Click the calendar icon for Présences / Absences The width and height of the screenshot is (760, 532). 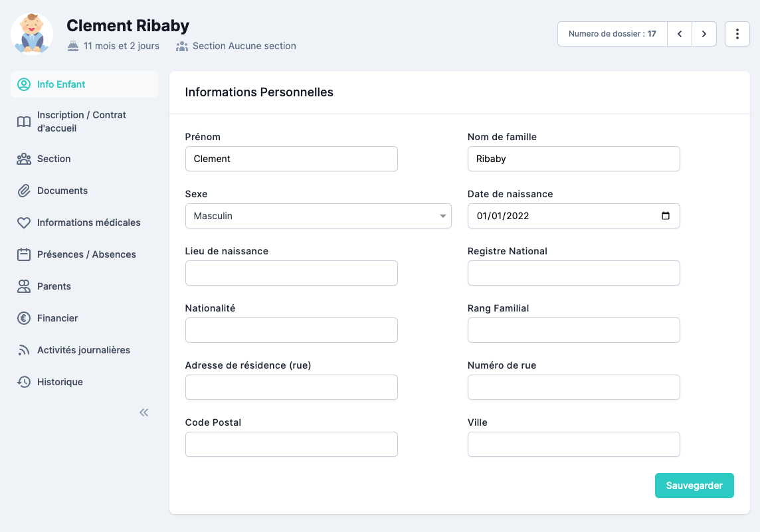click(x=24, y=254)
